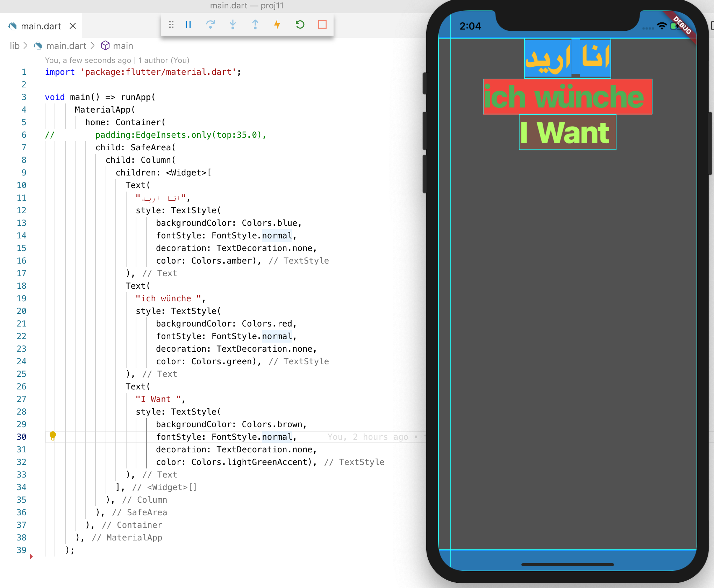Step over using the debug toolbar
Screen dimensions: 714x588
[210, 24]
